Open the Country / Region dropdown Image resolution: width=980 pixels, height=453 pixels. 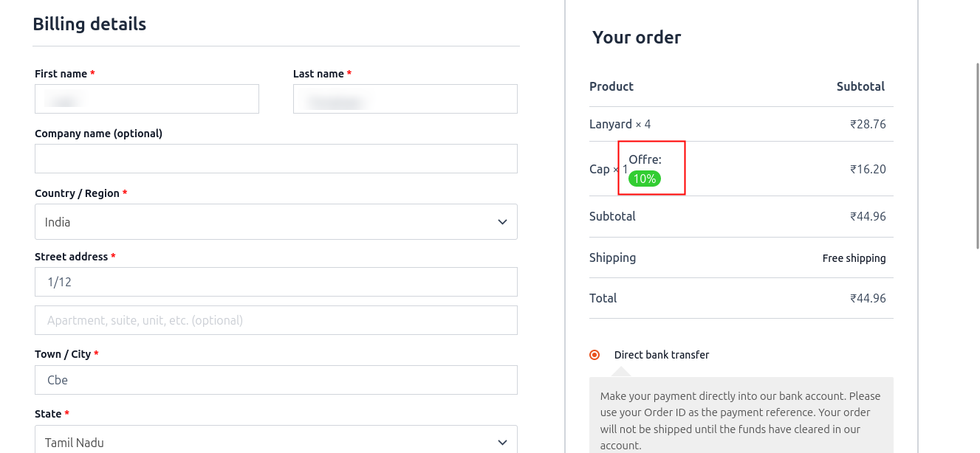click(x=275, y=222)
